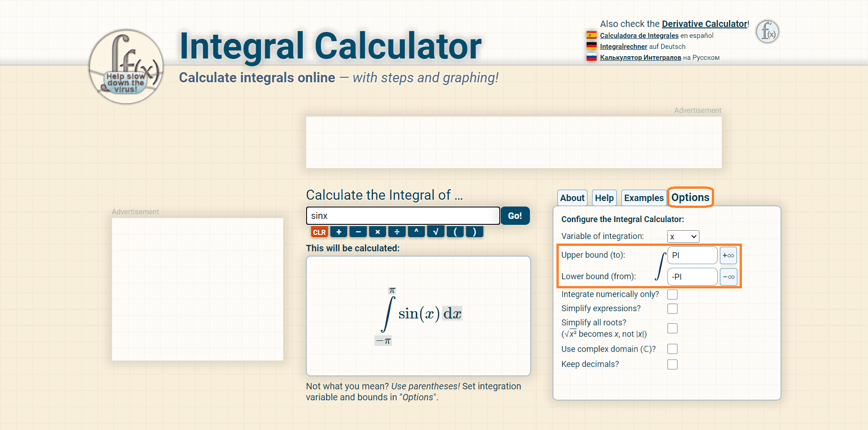Image resolution: width=868 pixels, height=430 pixels.
Task: Open the variable of integration dropdown
Action: 683,236
